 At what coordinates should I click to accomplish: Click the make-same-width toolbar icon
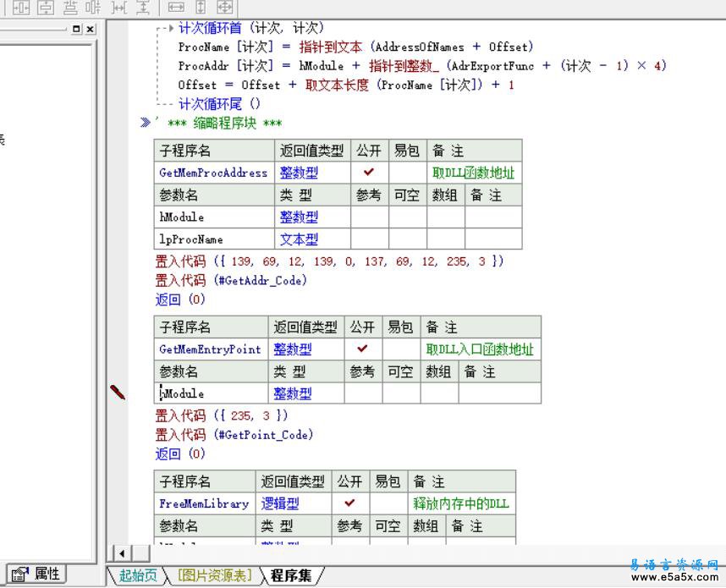(x=176, y=7)
